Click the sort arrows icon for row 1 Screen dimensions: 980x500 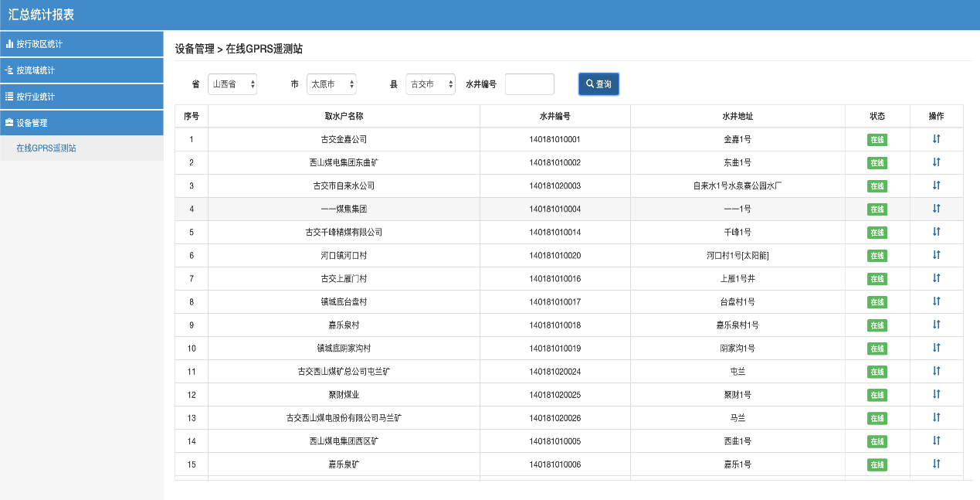click(936, 139)
